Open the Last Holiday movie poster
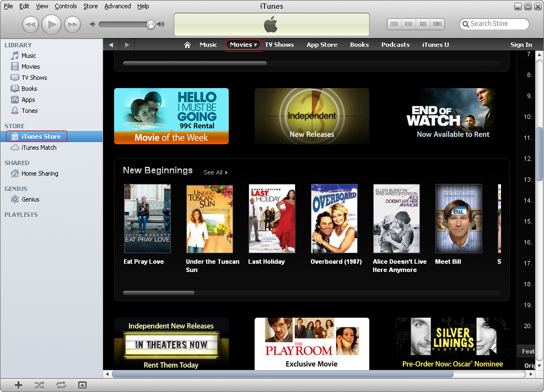The height and width of the screenshot is (392, 544). point(272,219)
